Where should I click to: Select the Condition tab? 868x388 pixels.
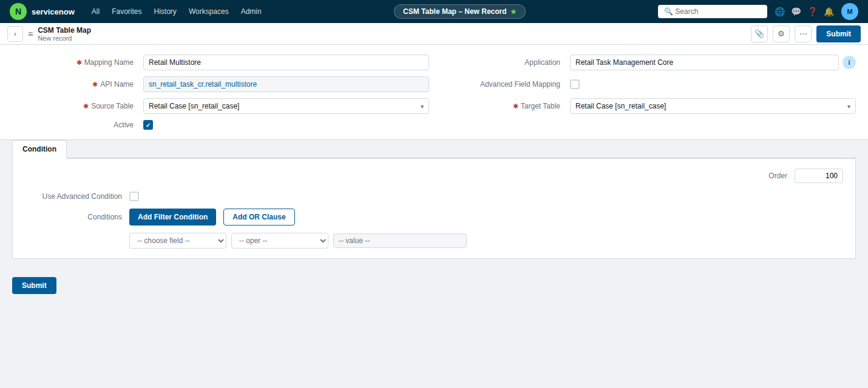tap(39, 149)
